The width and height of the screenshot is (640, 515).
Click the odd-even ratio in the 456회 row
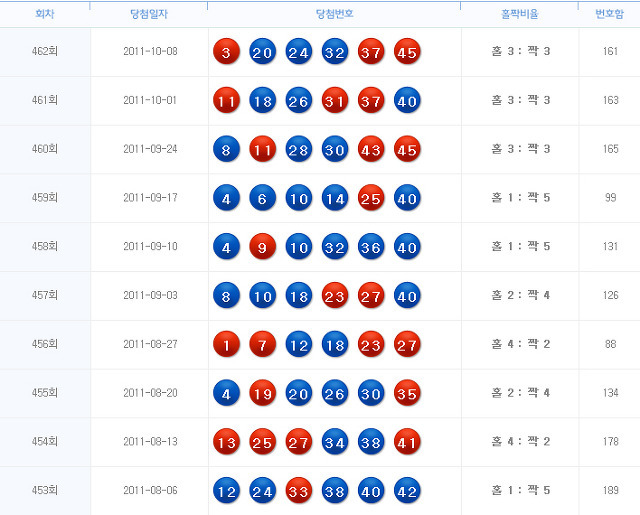(520, 344)
